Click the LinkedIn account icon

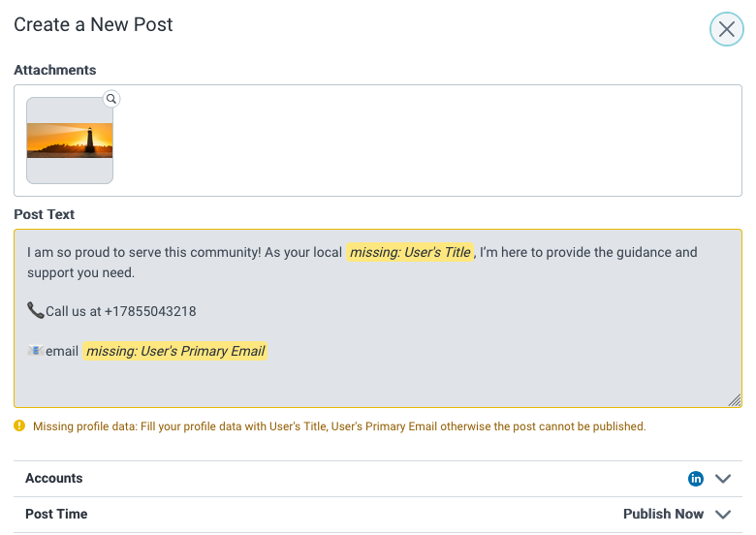click(x=695, y=479)
